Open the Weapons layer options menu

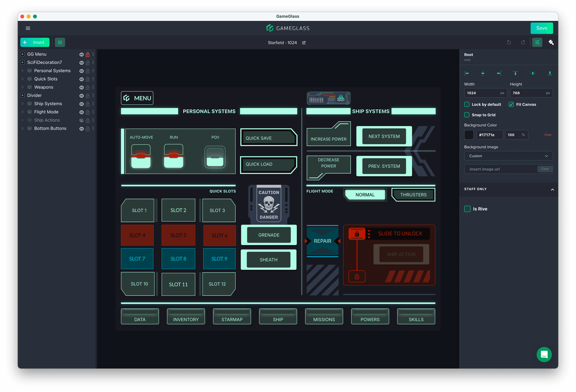point(93,87)
